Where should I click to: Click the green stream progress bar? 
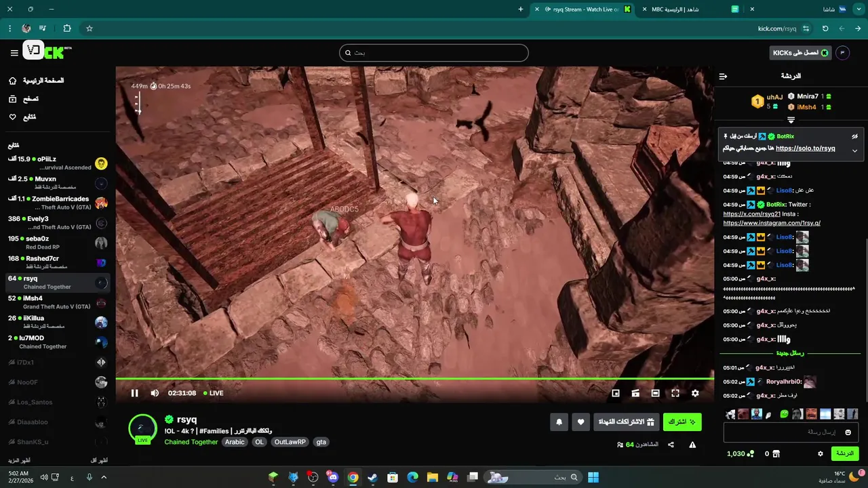click(414, 378)
